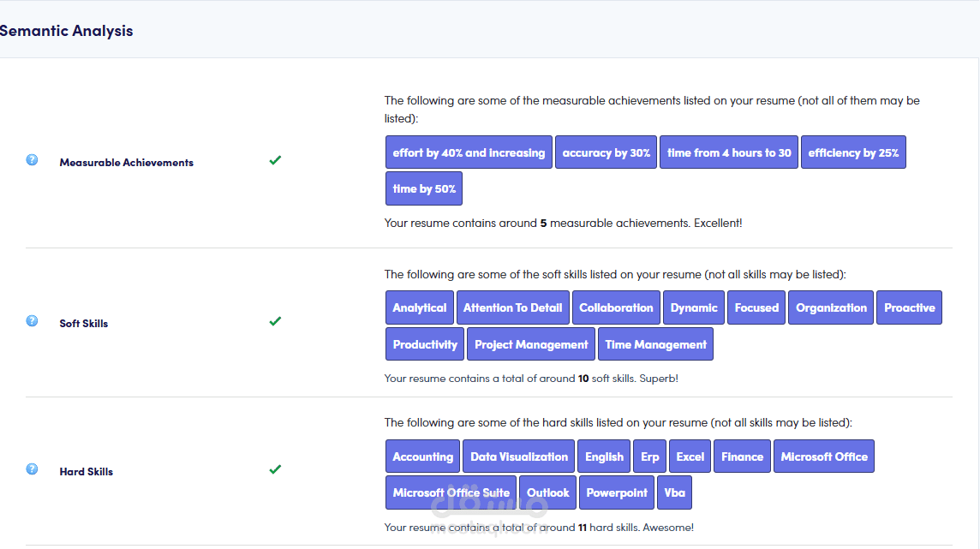Select the Attention To Detail tag

(x=513, y=308)
